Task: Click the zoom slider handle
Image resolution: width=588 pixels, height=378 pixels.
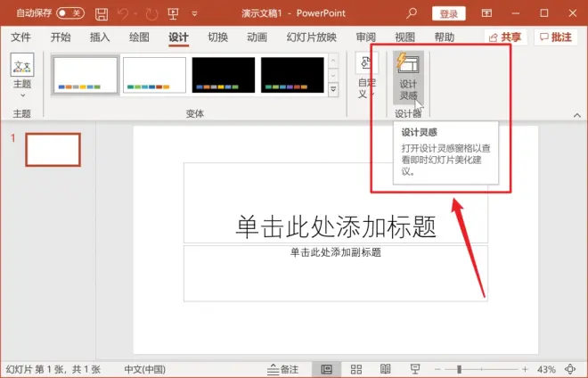Action: 459,370
